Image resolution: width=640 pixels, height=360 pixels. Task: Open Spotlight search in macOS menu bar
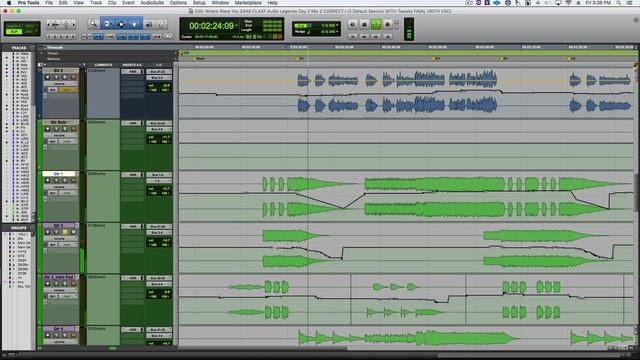[x=619, y=3]
